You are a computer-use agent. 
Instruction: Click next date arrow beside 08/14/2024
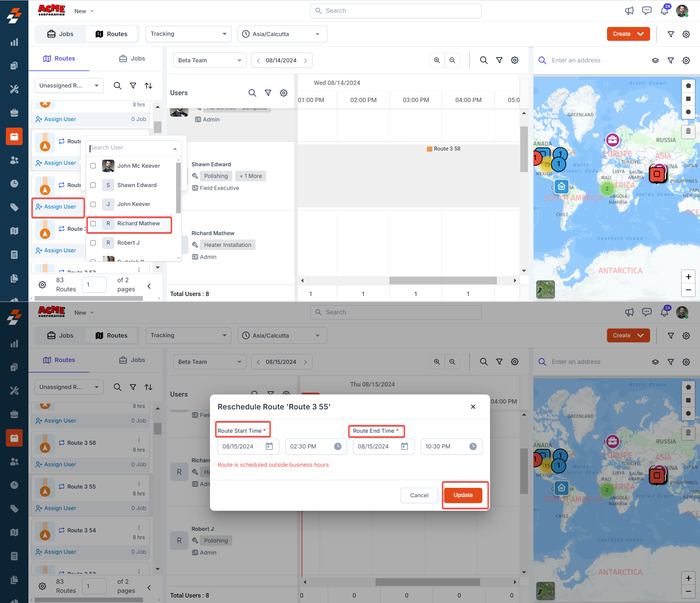[x=306, y=61]
